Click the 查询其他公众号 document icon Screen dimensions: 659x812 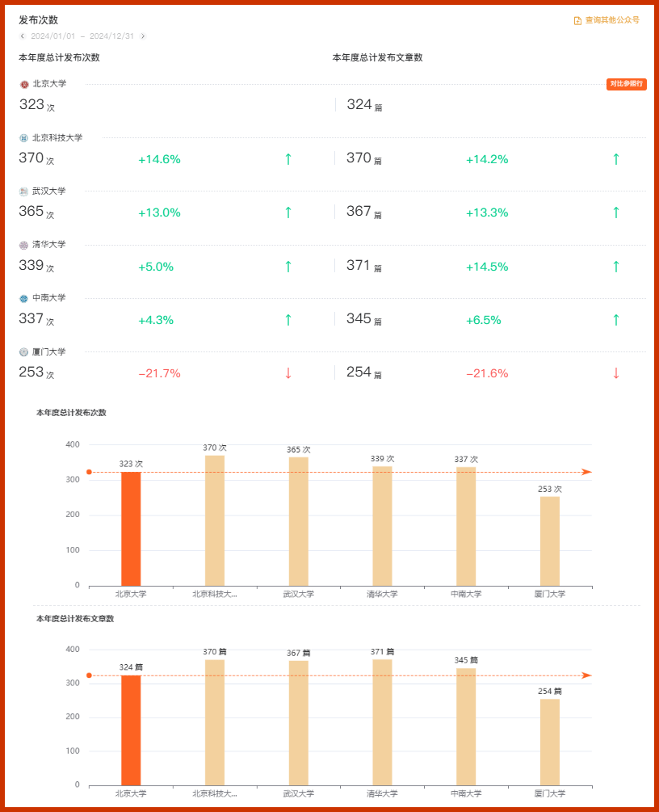[577, 21]
